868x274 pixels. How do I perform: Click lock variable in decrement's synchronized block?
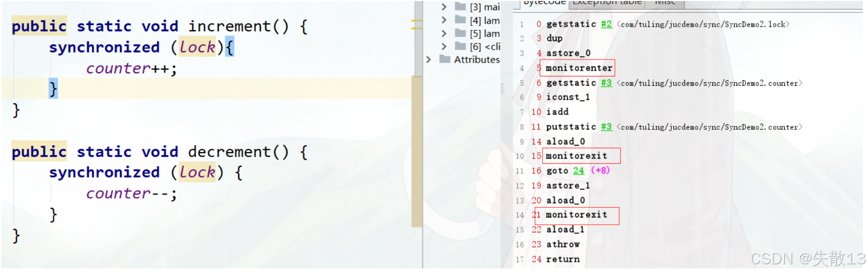pyautogui.click(x=197, y=172)
